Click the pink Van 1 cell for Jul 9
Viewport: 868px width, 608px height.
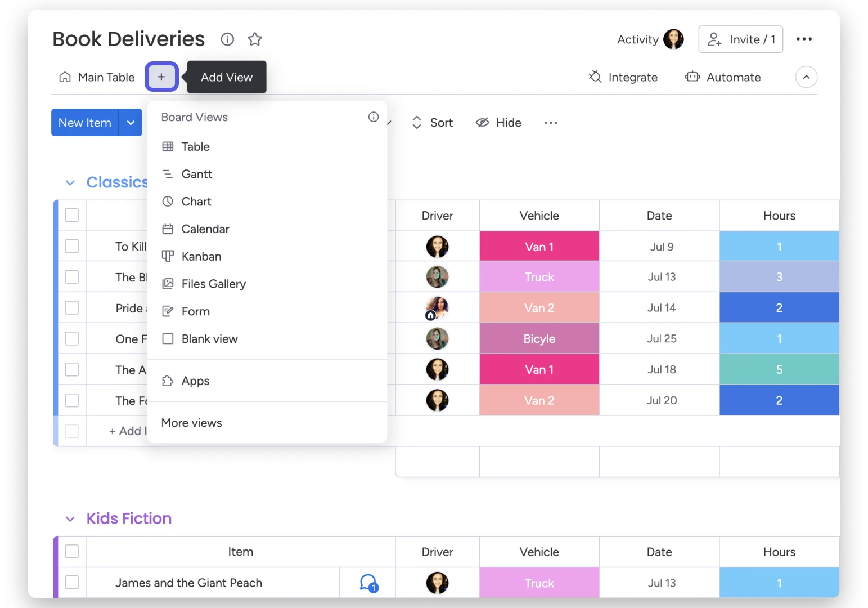pos(539,247)
